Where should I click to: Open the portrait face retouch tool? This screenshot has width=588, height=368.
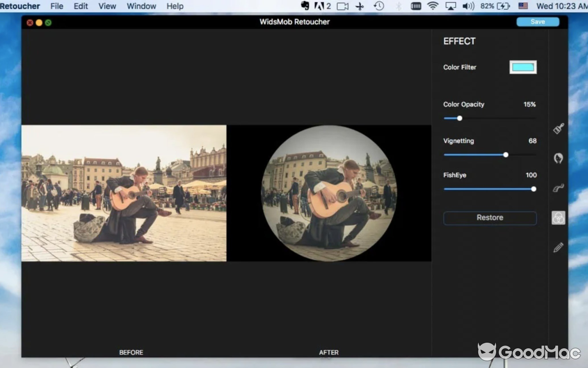click(x=558, y=158)
